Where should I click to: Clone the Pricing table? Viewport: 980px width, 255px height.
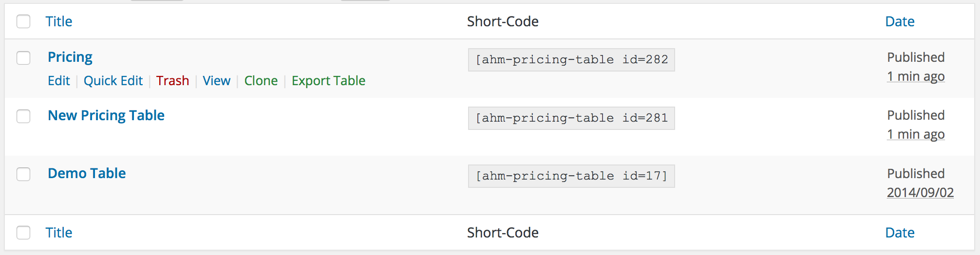[261, 81]
